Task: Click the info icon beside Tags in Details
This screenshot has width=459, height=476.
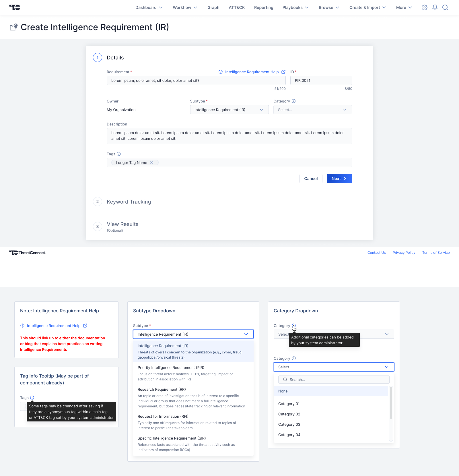Action: 119,154
